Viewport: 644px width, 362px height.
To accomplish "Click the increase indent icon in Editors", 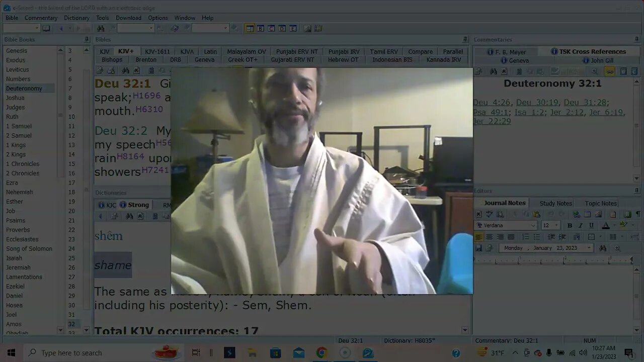I will click(x=562, y=237).
